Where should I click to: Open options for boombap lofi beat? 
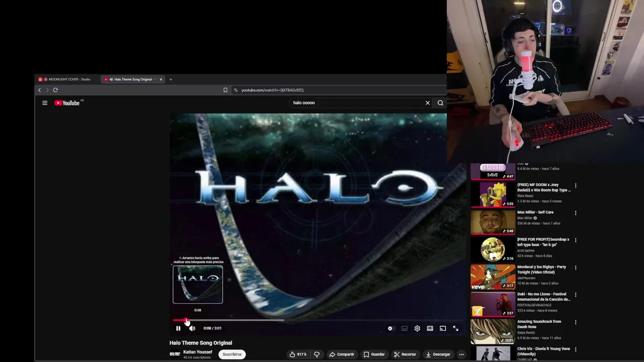[x=576, y=240]
